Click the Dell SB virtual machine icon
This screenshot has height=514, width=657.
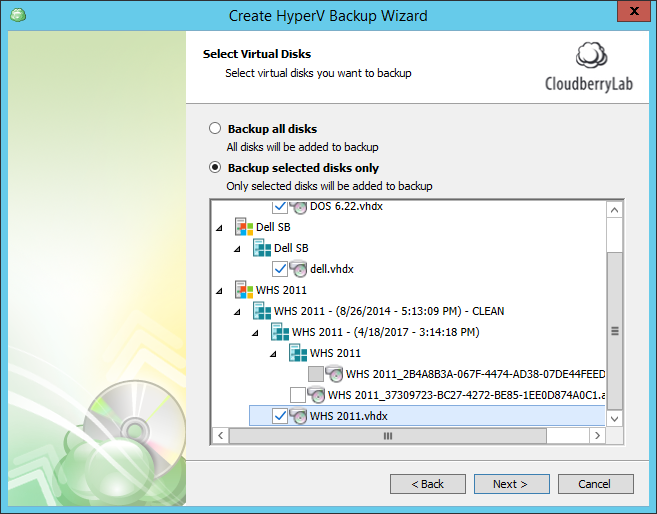pos(244,227)
